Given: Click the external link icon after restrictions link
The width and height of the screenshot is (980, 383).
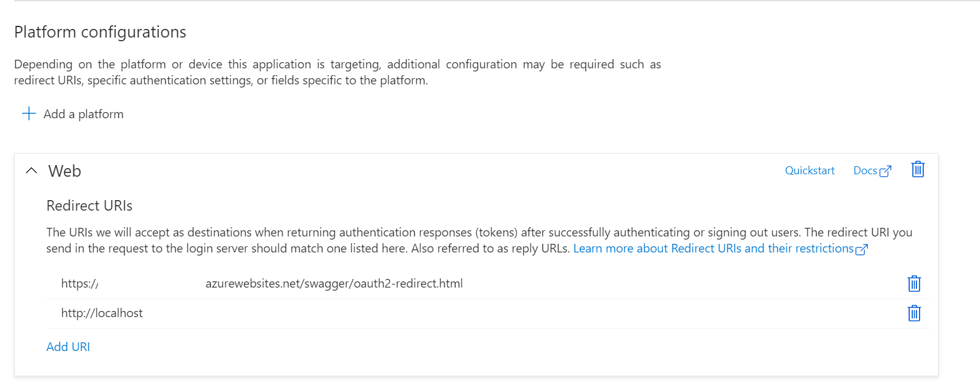Looking at the screenshot, I should (863, 249).
